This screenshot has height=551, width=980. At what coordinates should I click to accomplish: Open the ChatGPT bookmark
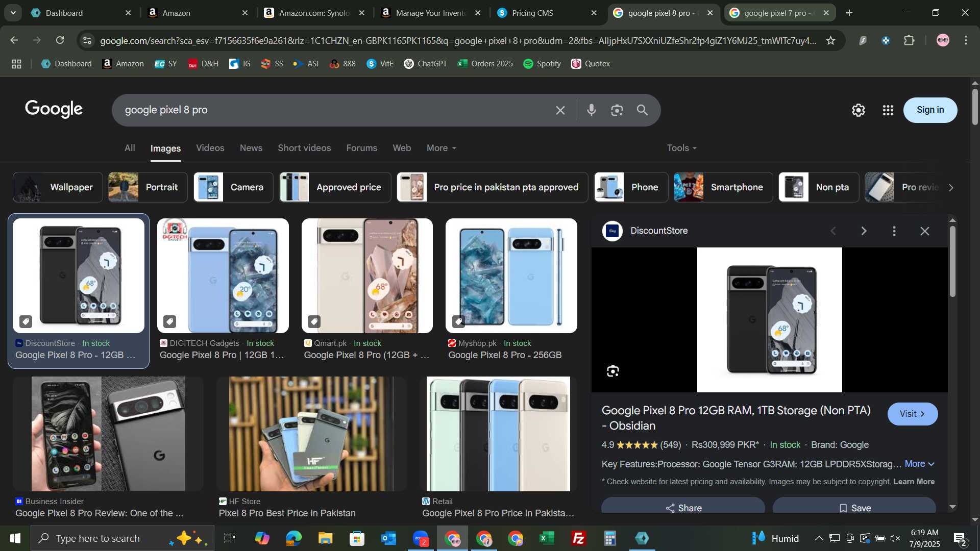click(425, 64)
